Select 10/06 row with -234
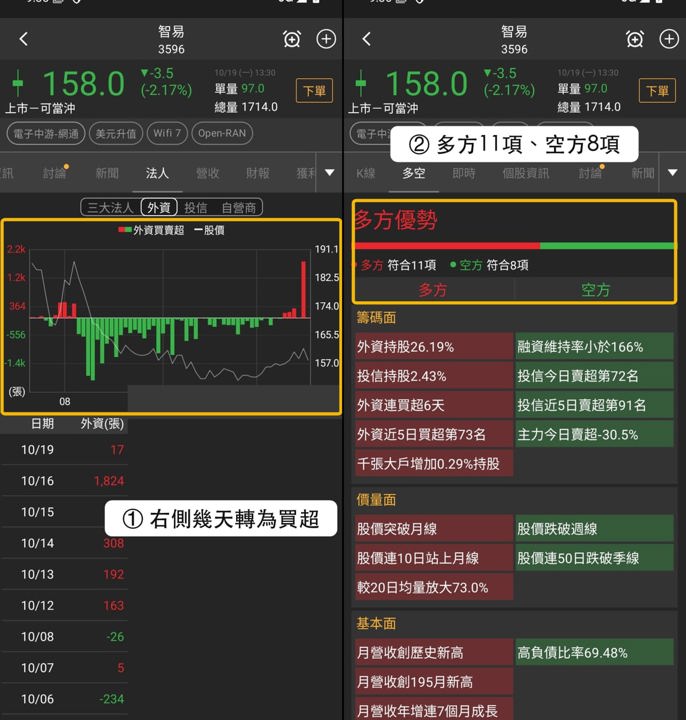Image resolution: width=686 pixels, height=720 pixels. pos(64,699)
